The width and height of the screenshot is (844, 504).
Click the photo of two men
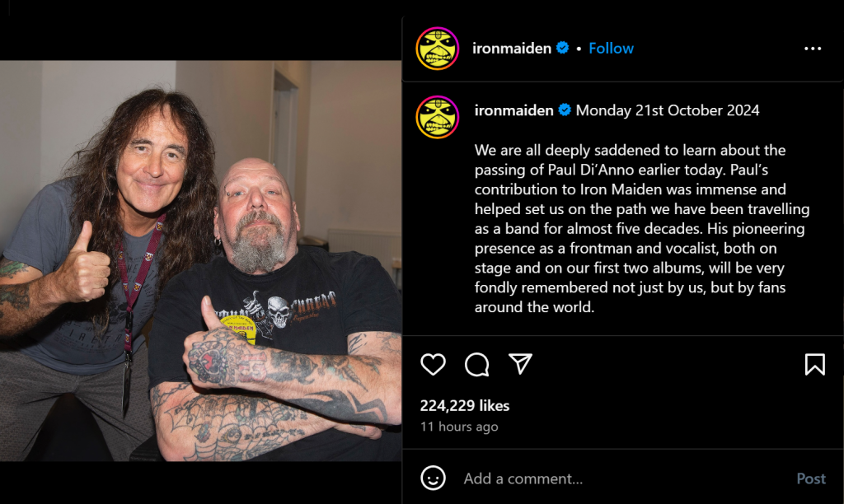pyautogui.click(x=201, y=261)
